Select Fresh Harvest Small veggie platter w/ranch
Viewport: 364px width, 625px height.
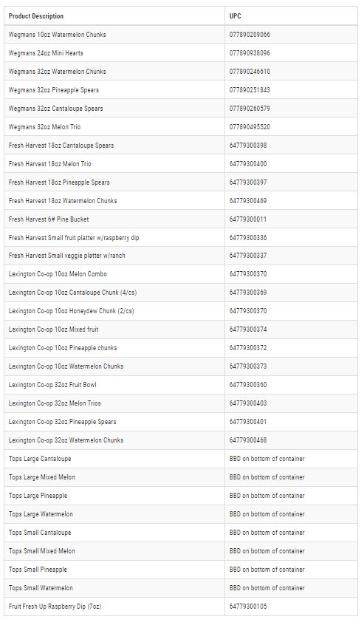pyautogui.click(x=67, y=256)
